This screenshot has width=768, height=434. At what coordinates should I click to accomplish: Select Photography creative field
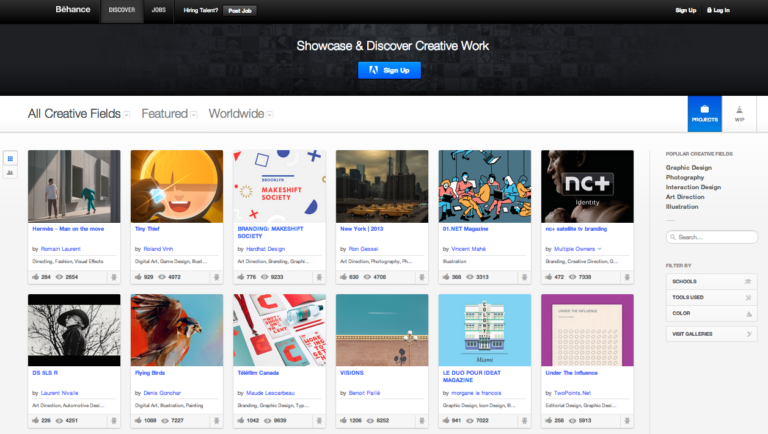685,177
